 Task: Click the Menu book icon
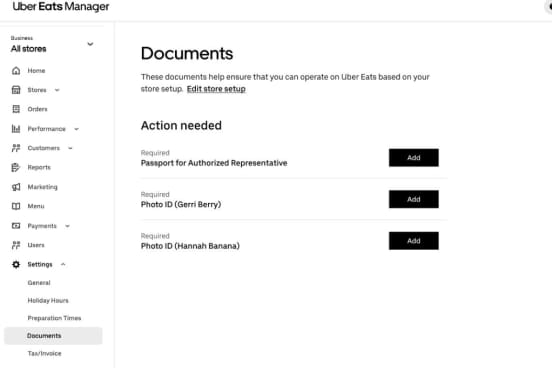[x=16, y=206]
